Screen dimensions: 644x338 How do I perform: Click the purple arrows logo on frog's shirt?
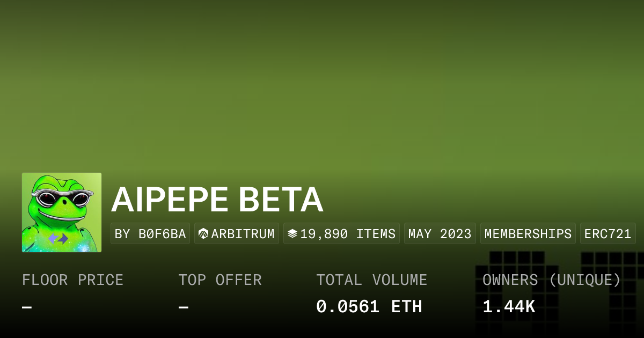(58, 238)
